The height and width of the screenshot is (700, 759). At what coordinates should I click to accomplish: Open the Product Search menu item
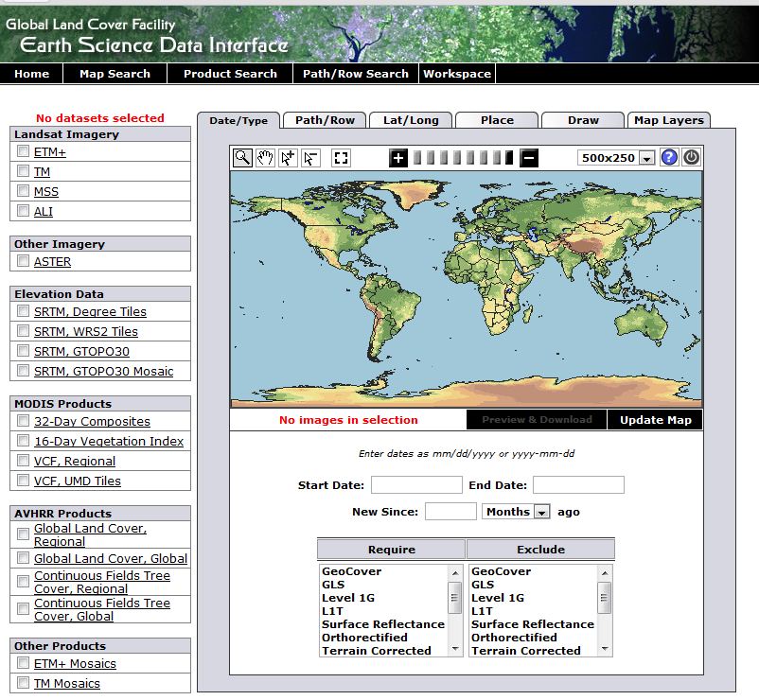click(x=230, y=74)
